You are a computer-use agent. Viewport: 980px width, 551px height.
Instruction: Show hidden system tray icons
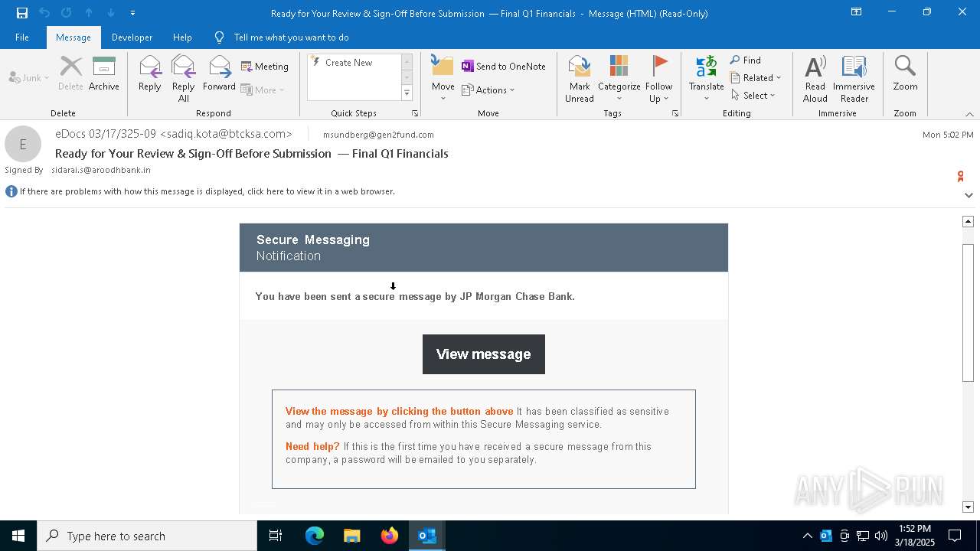click(807, 536)
